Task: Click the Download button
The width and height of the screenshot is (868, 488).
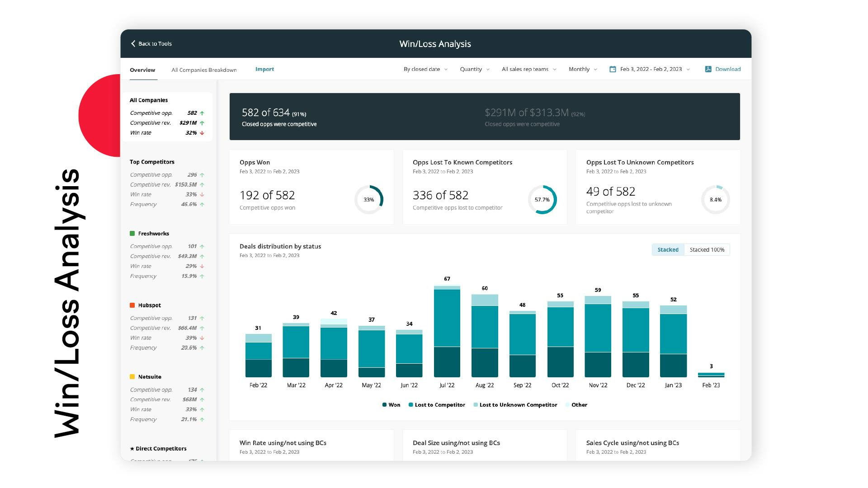Action: 727,69
